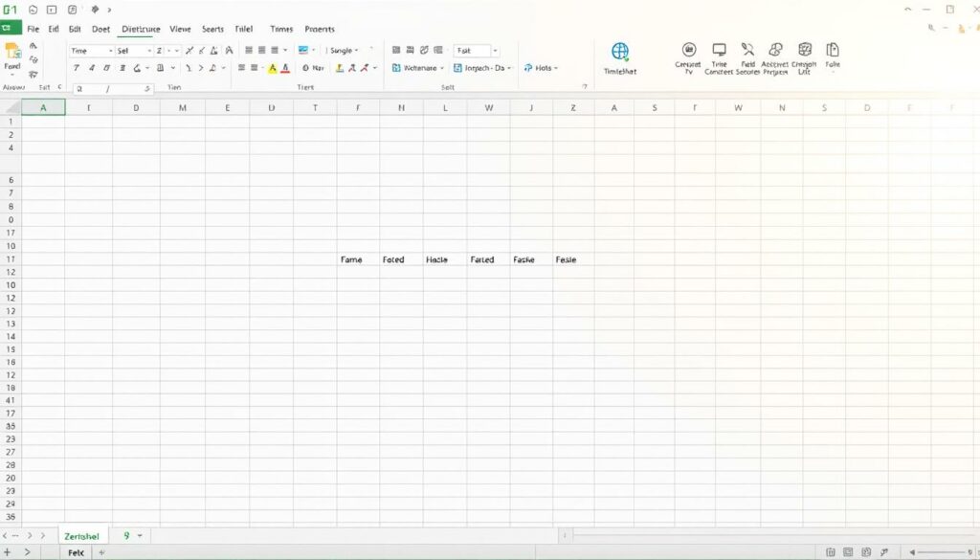Image resolution: width=980 pixels, height=560 pixels.
Task: Open the Doet menu
Action: [100, 29]
